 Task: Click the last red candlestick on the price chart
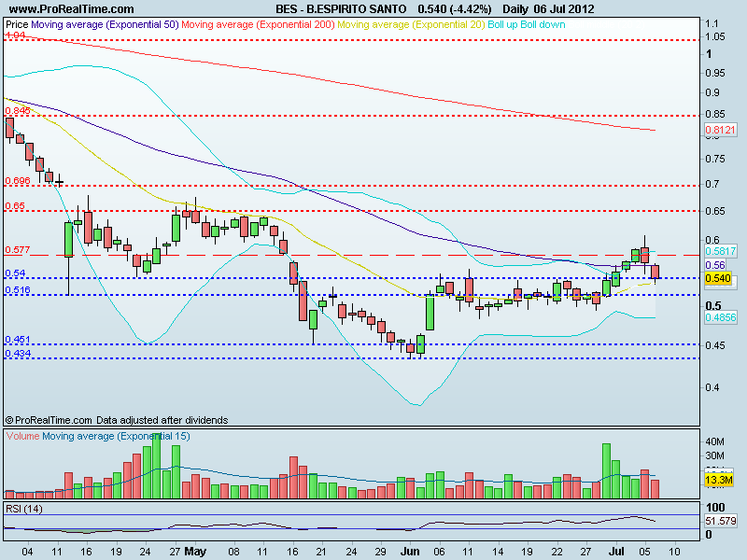point(655,272)
